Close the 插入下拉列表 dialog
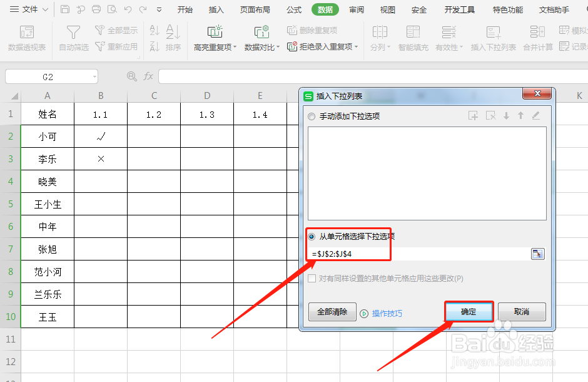Image resolution: width=588 pixels, height=382 pixels. [537, 93]
